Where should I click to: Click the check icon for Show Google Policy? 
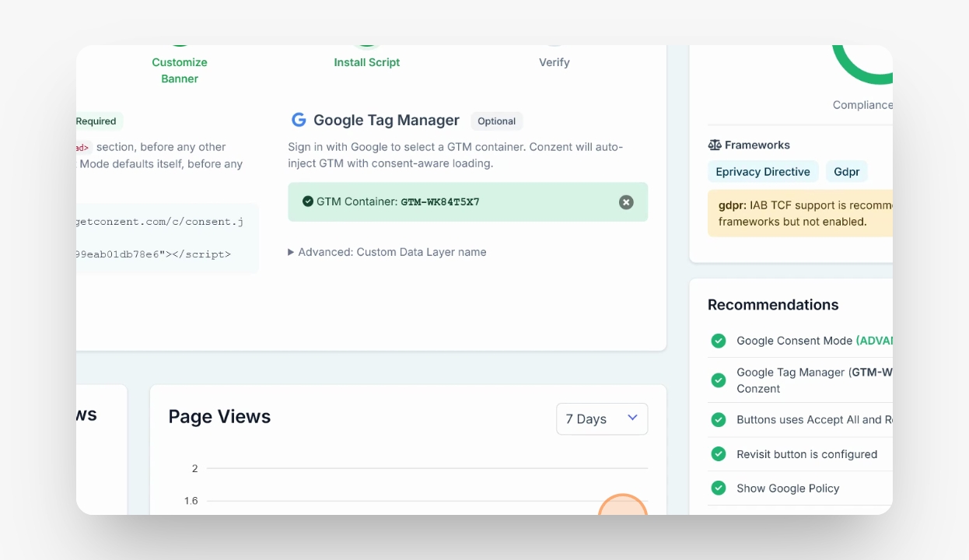click(719, 488)
